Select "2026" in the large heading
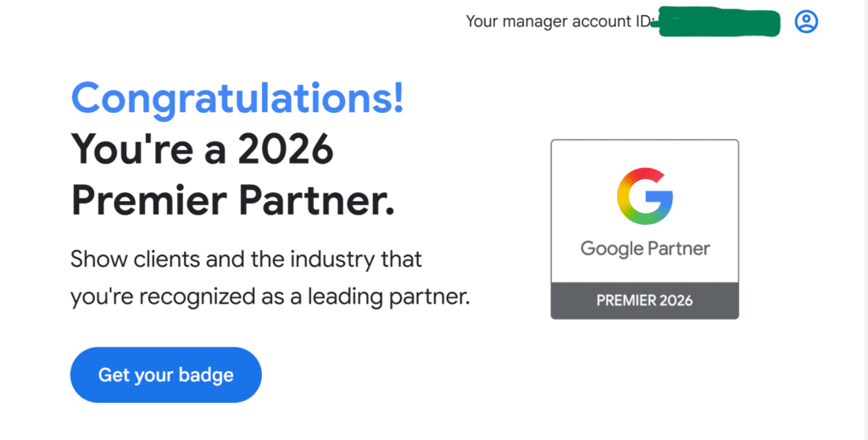The image size is (868, 440). 286,150
